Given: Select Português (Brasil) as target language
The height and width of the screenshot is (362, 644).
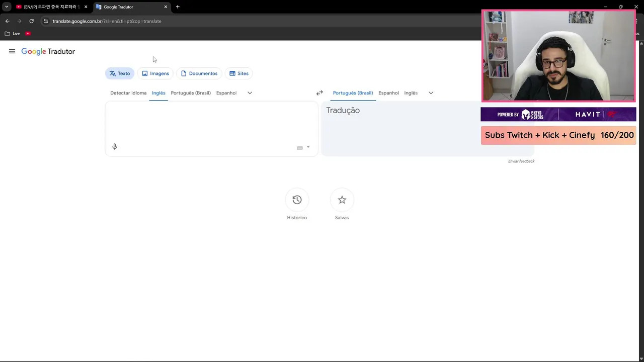Looking at the screenshot, I should pos(353,93).
